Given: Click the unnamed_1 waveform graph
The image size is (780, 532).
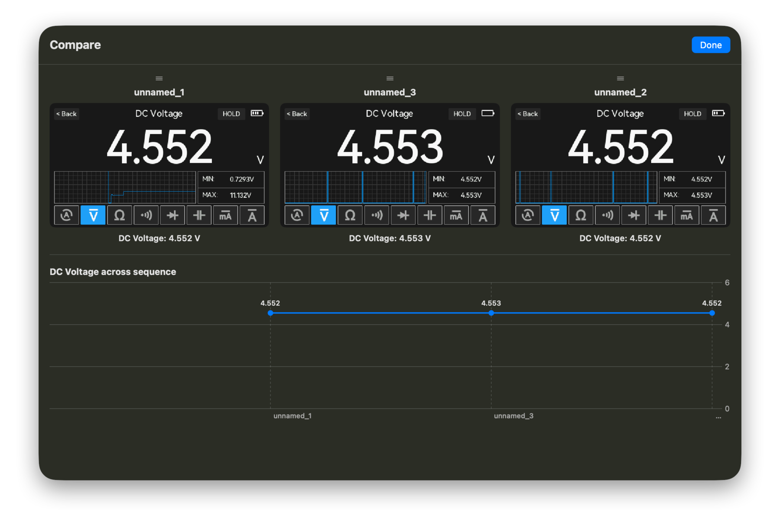Looking at the screenshot, I should [125, 187].
